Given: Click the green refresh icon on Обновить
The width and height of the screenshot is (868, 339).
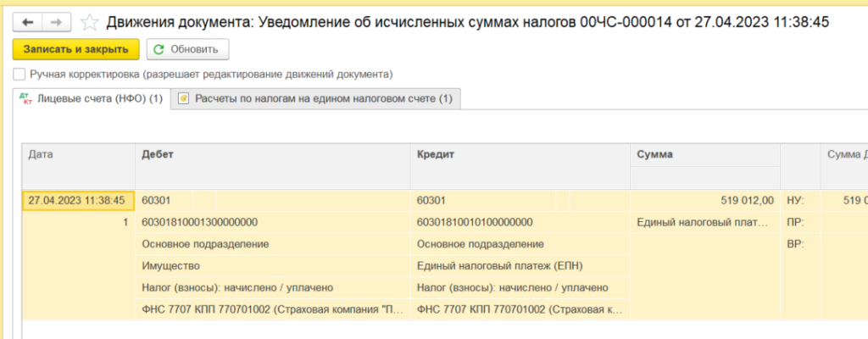Looking at the screenshot, I should pos(159,49).
